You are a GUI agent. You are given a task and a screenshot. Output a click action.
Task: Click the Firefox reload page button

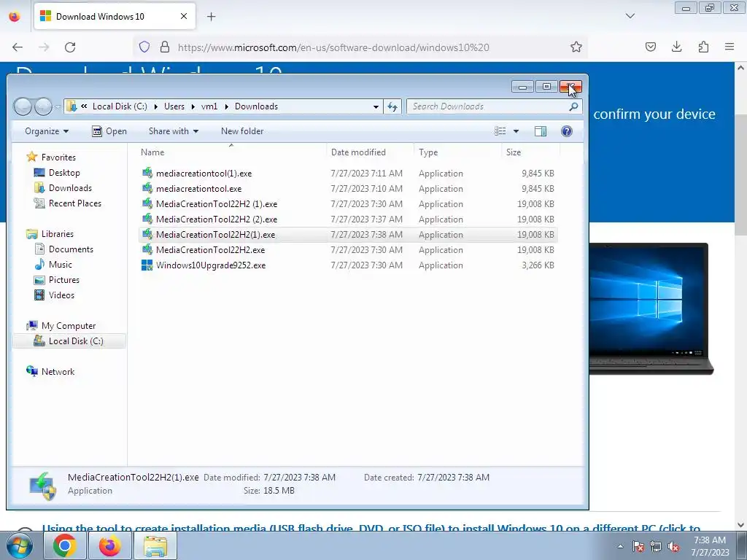(70, 47)
